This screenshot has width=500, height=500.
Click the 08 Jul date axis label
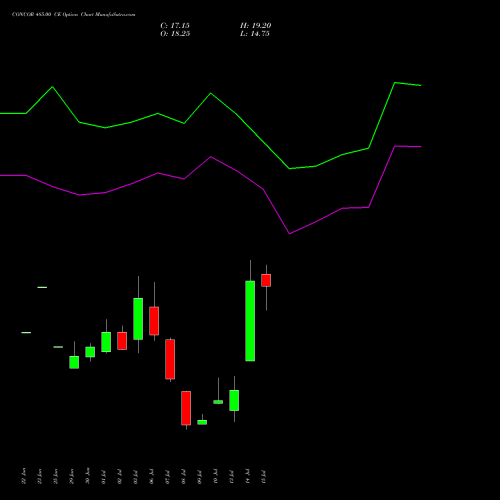(x=184, y=477)
